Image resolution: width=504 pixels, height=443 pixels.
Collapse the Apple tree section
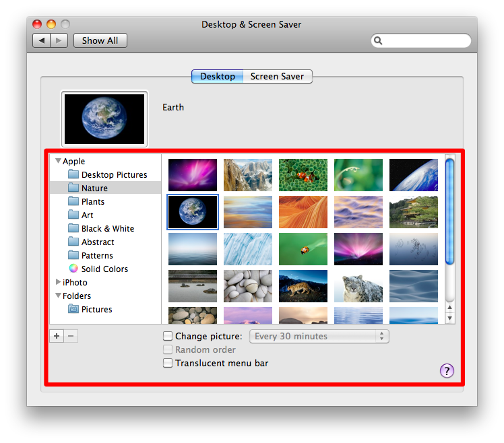click(x=58, y=161)
